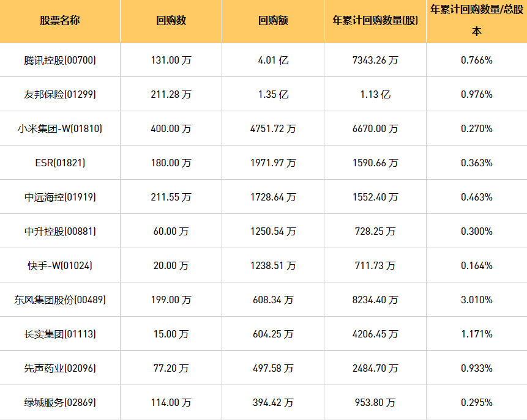Click the 回购额 column header
The image size is (527, 420).
pyautogui.click(x=273, y=20)
